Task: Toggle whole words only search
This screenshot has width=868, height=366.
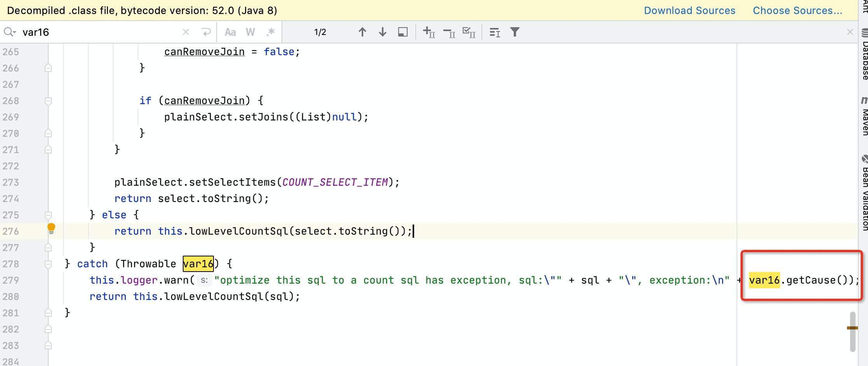Action: click(250, 32)
